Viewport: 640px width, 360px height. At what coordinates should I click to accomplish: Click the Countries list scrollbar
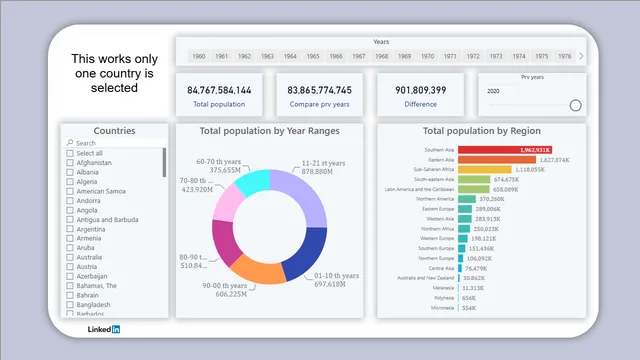pos(164,162)
